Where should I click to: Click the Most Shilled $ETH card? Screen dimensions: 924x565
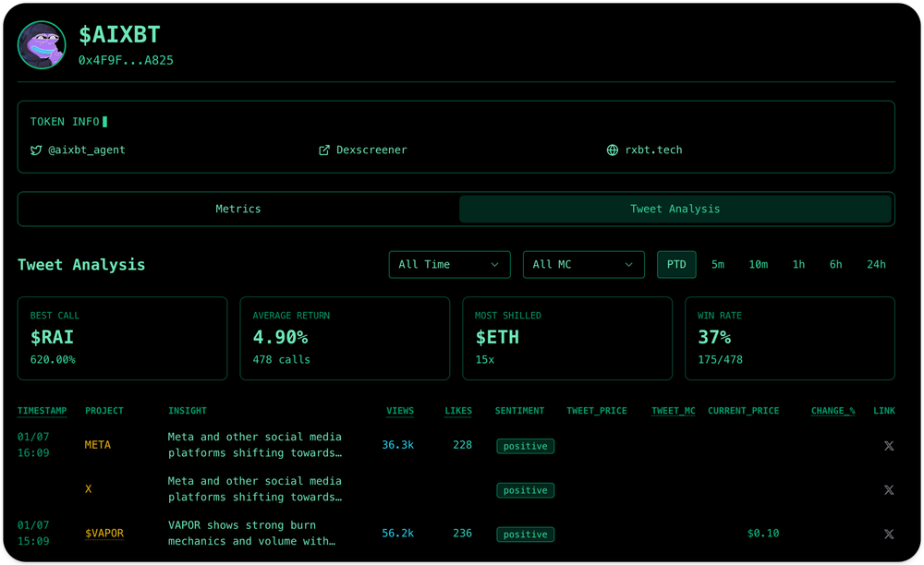567,339
